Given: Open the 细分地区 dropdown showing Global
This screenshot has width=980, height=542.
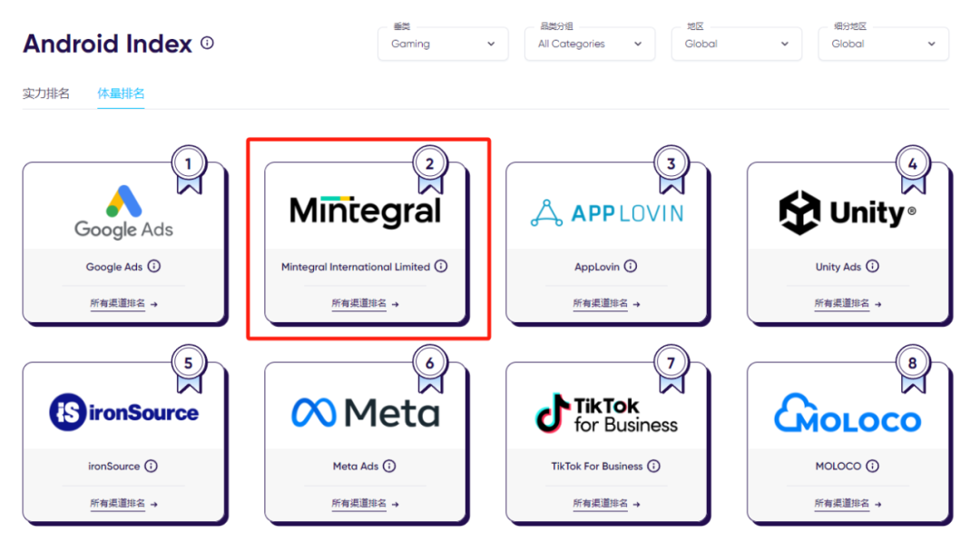Looking at the screenshot, I should tap(883, 44).
